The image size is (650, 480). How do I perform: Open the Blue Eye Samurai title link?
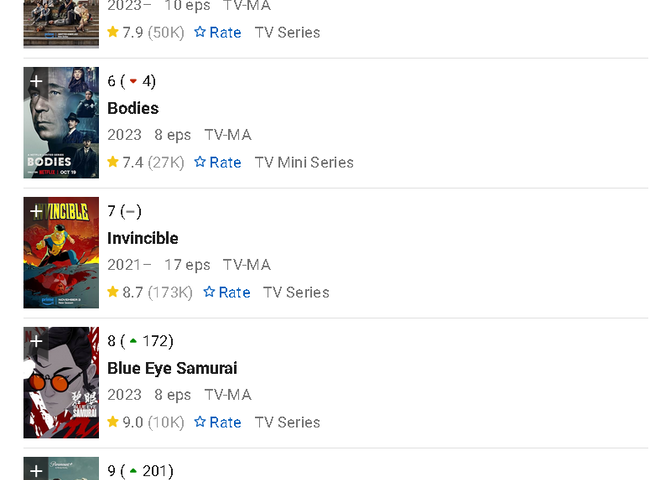pos(172,368)
